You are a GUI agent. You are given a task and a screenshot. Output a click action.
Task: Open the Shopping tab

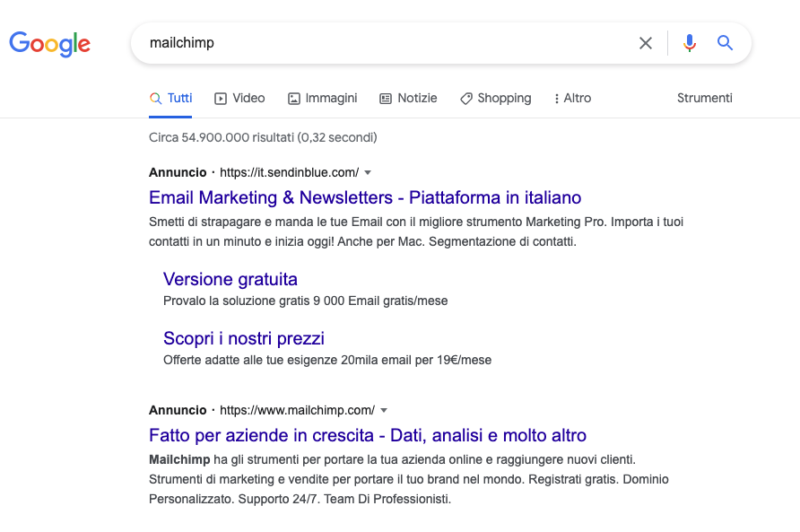click(x=495, y=98)
